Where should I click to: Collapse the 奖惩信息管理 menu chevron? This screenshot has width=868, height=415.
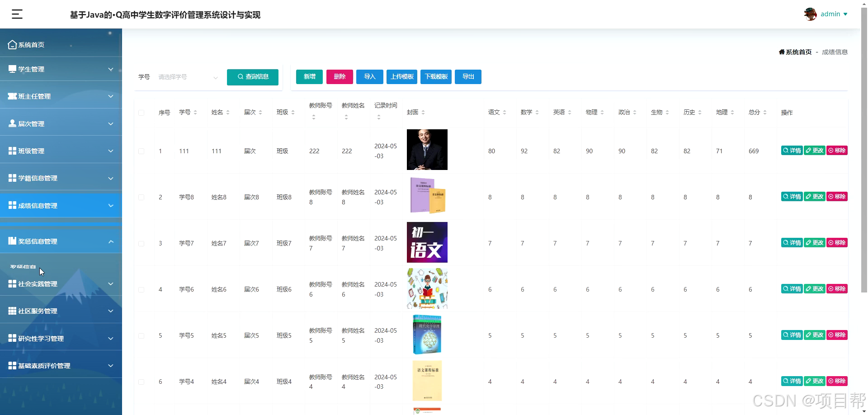[x=111, y=241]
